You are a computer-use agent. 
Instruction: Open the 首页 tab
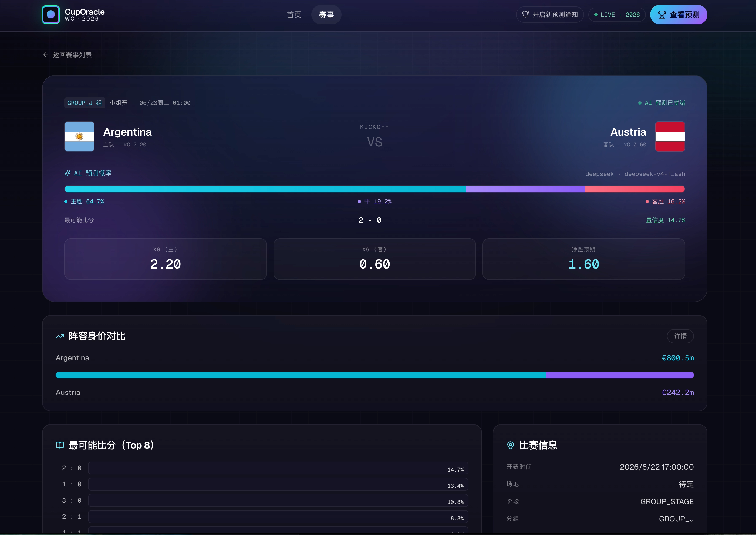[294, 15]
